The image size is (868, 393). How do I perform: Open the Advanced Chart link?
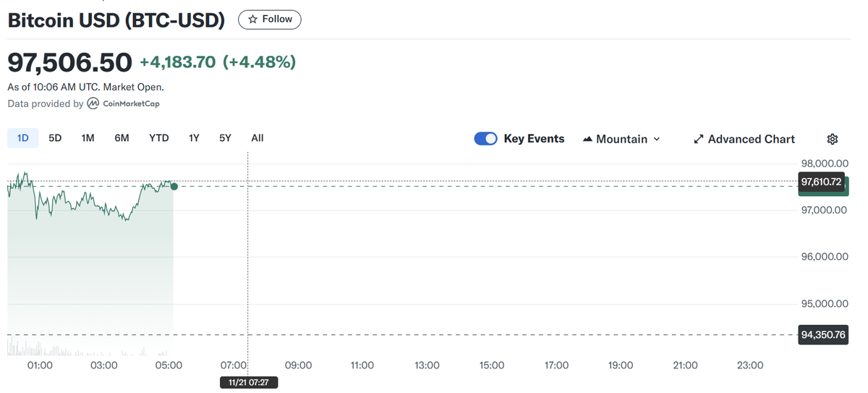(x=744, y=139)
